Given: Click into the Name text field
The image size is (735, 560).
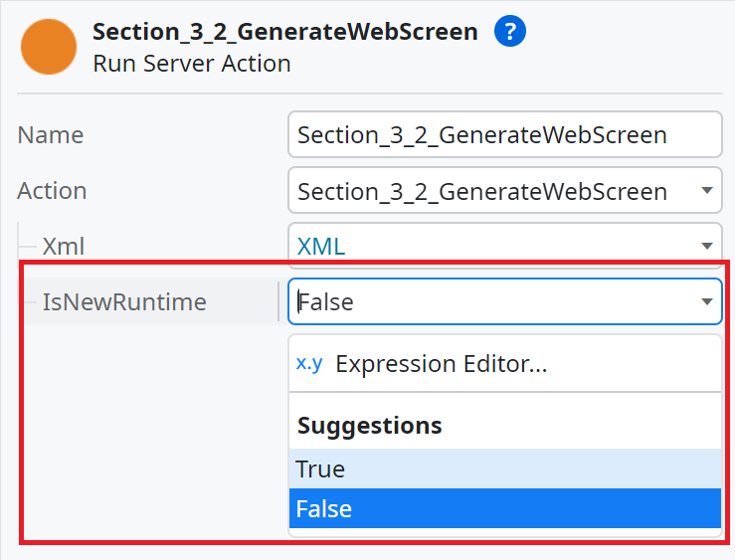Looking at the screenshot, I should 504,135.
